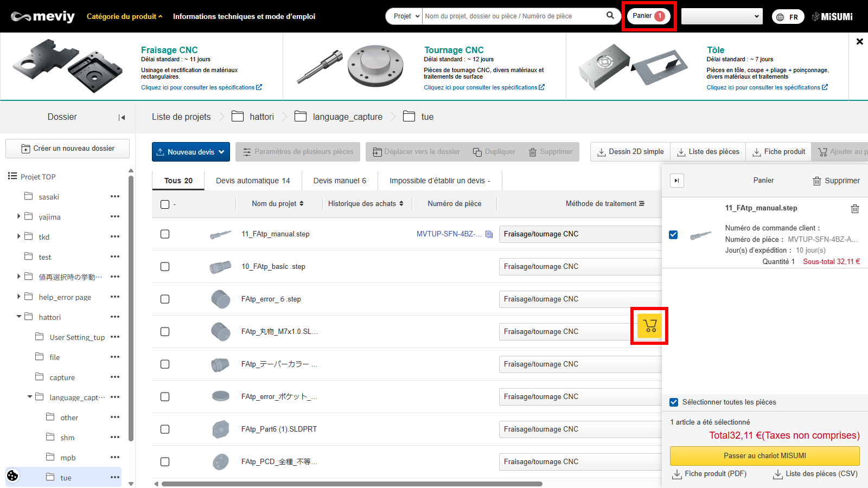Click the yellow add-to-cart icon
The image size is (868, 488).
649,326
